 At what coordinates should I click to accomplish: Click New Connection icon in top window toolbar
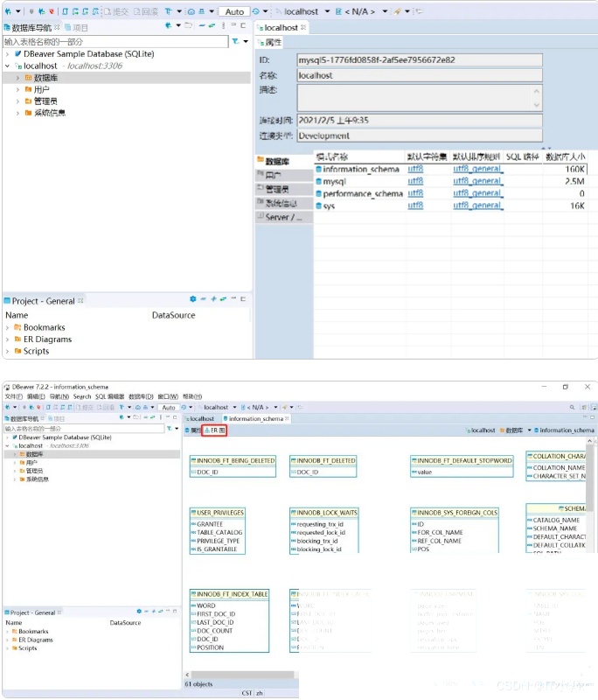[x=8, y=11]
